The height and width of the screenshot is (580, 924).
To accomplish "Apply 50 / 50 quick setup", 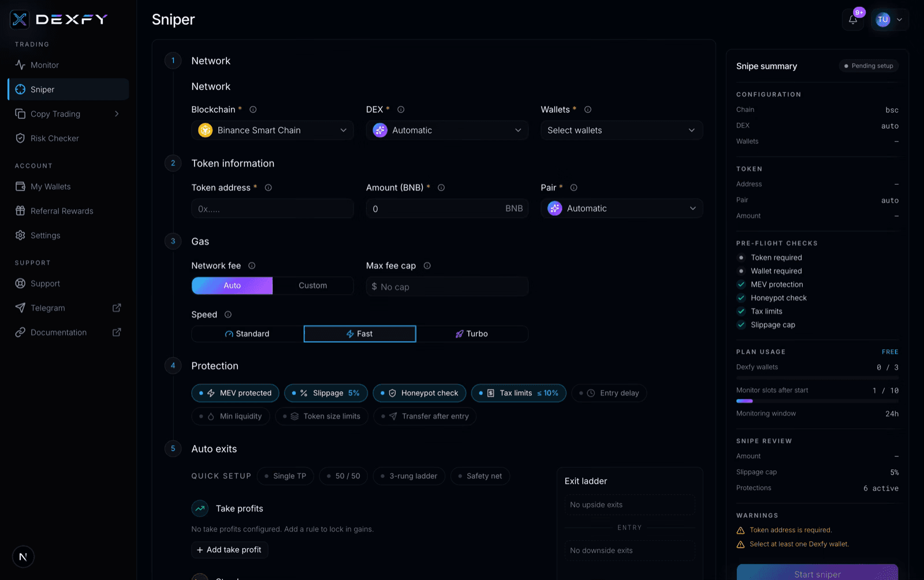I will (x=343, y=476).
